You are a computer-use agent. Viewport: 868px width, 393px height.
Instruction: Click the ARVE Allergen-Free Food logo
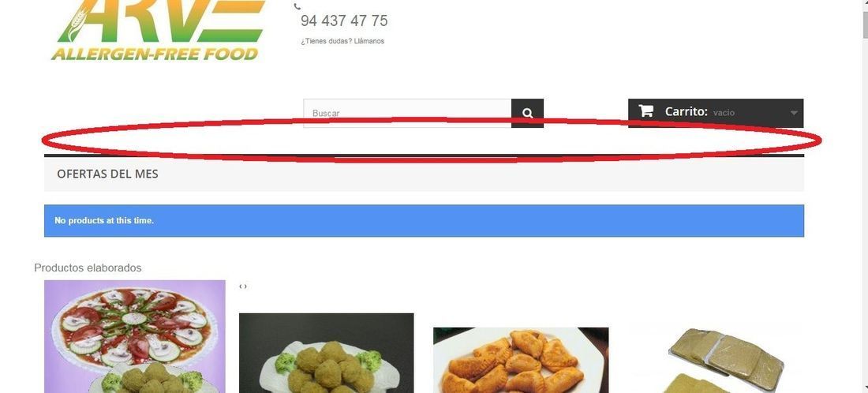pos(159,30)
